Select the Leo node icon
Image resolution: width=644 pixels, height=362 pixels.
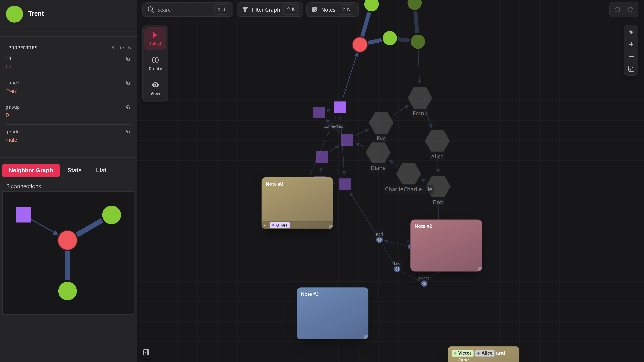tap(397, 269)
